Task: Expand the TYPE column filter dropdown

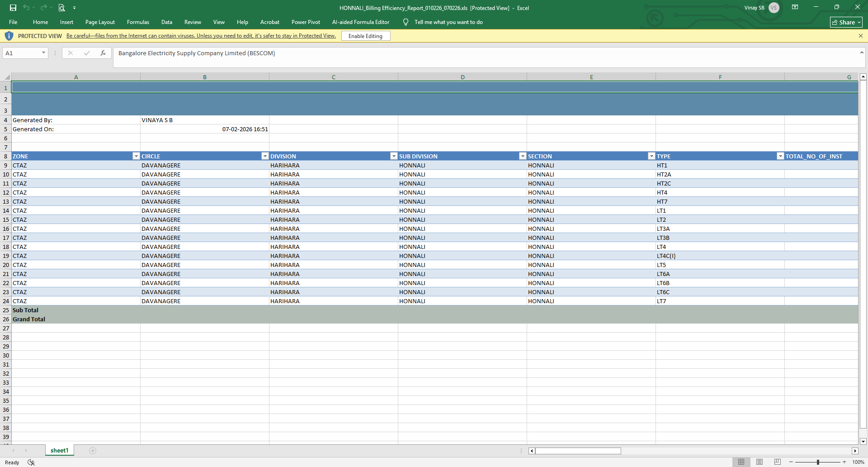Action: click(780, 156)
